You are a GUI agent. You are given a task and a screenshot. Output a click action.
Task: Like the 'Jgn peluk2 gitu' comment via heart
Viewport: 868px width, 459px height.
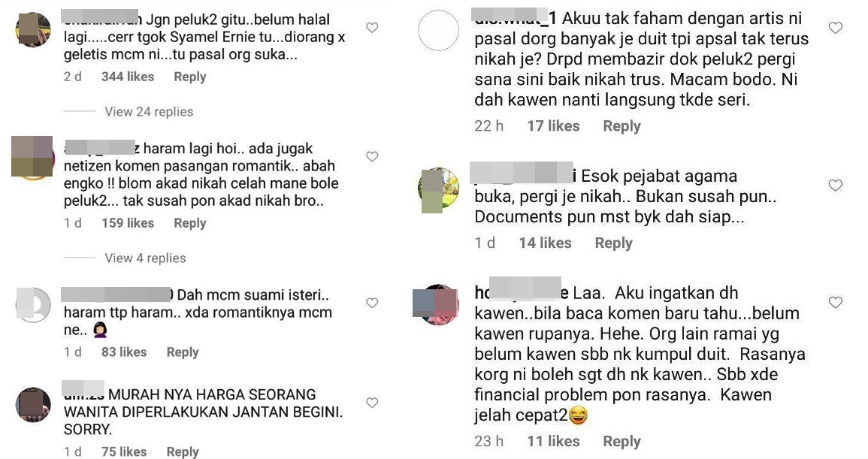[372, 28]
